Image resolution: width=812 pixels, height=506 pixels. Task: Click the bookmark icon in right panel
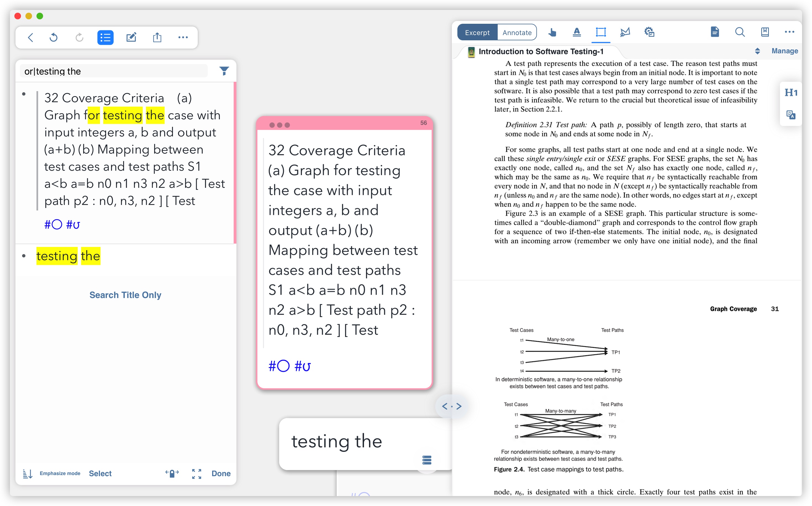coord(764,32)
